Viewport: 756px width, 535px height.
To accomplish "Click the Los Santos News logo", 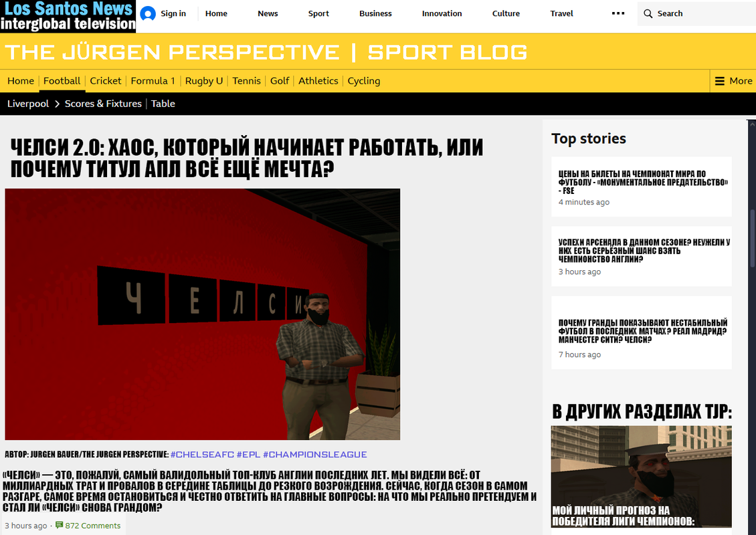I will [68, 17].
